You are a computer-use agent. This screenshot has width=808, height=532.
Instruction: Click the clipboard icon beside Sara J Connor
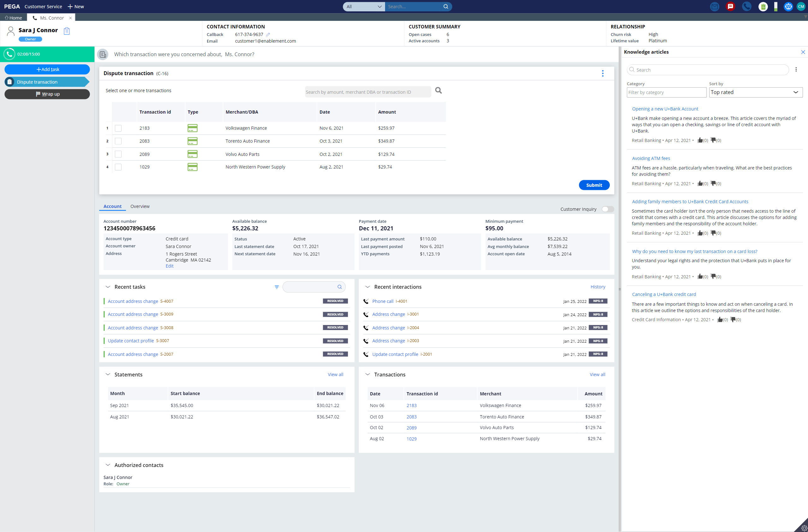pyautogui.click(x=67, y=31)
